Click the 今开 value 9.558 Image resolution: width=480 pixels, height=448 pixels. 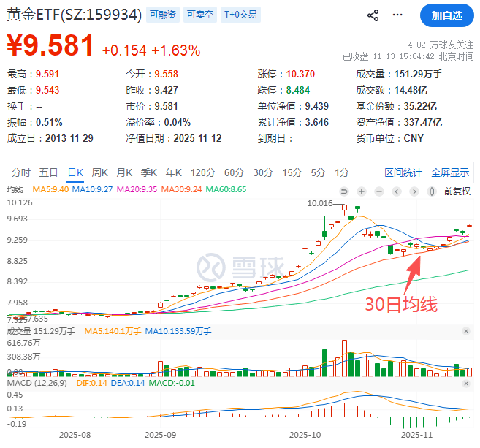[167, 74]
